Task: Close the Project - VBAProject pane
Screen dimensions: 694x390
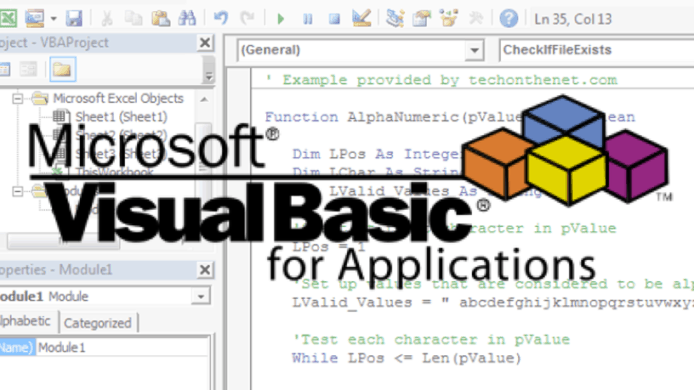Action: (205, 42)
